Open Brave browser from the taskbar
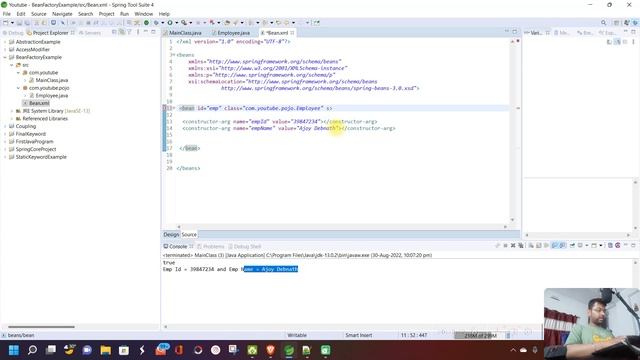 point(270,350)
